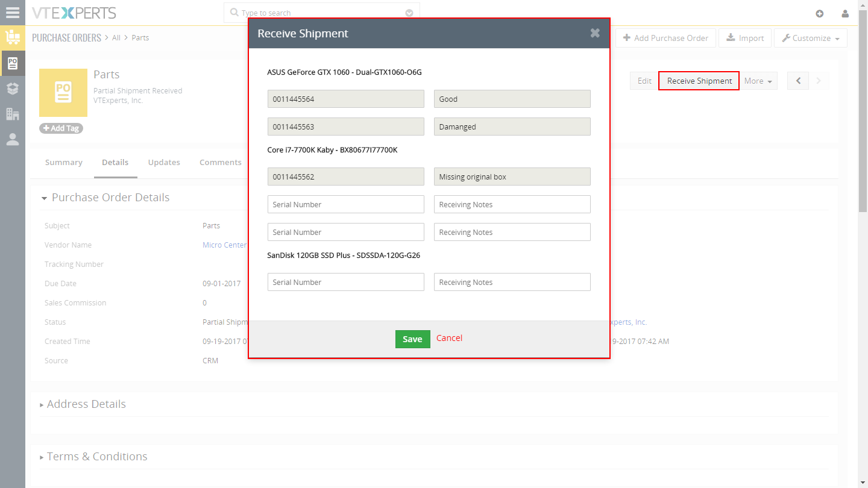Switch to the Details tab
Screen dimensions: 868x488
[115, 163]
